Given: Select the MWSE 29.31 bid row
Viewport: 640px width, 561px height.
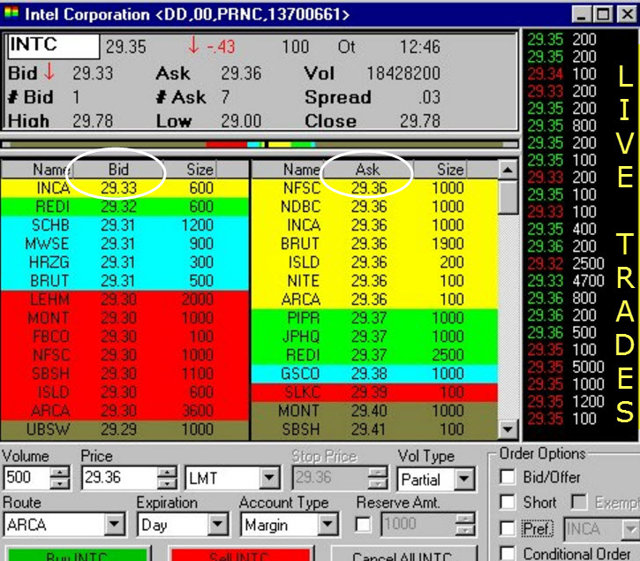Looking at the screenshot, I should (x=124, y=244).
